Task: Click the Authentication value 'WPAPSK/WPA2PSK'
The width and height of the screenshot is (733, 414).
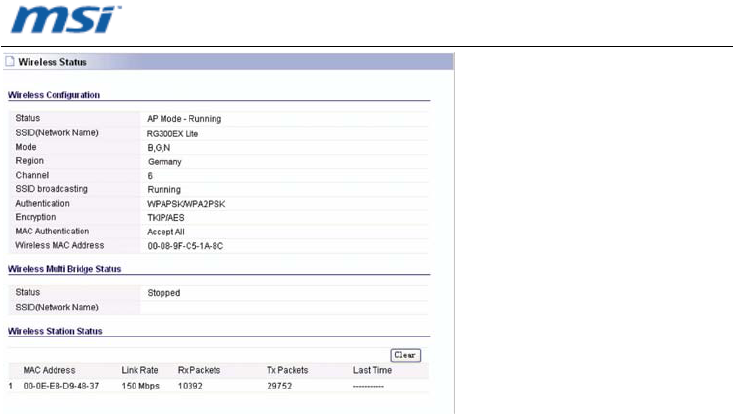Action: [x=186, y=204]
